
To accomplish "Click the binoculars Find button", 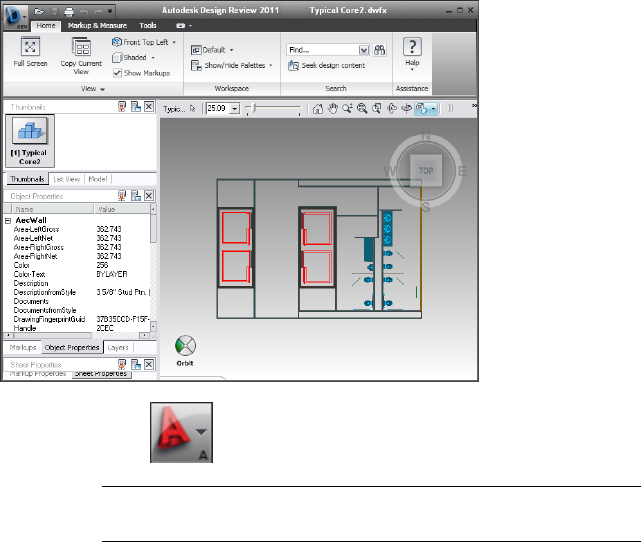I will (x=380, y=50).
